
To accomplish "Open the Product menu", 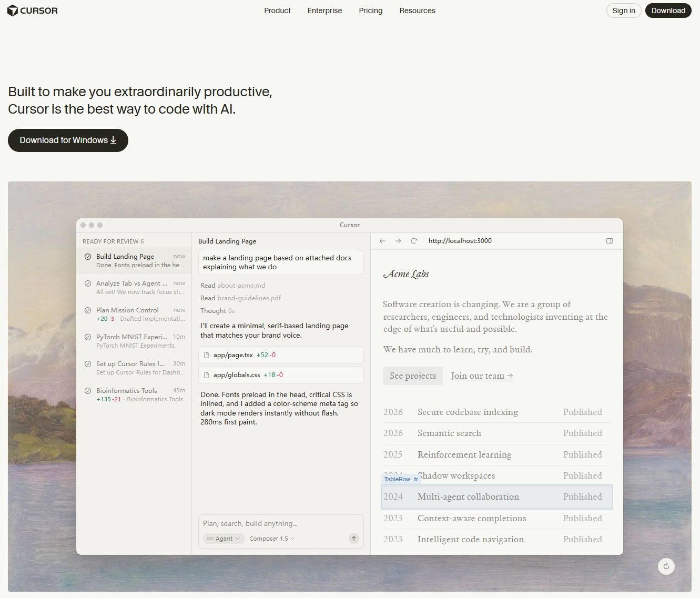I will (x=277, y=11).
